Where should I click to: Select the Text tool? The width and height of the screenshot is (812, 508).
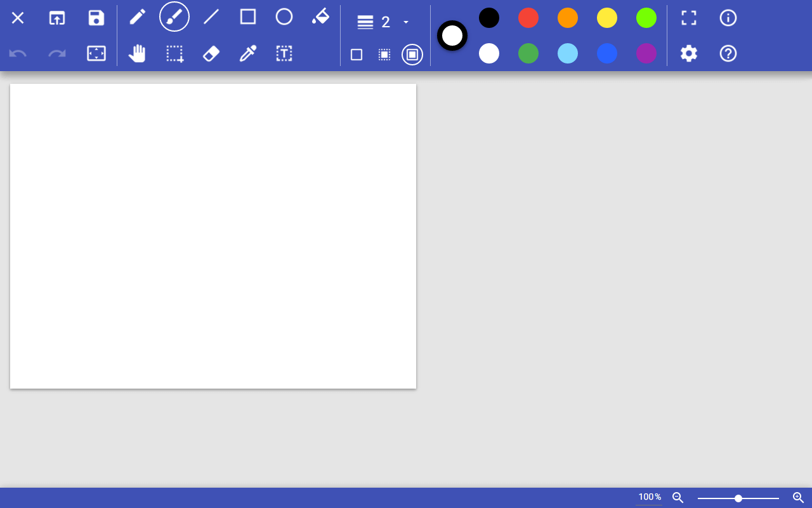[x=284, y=53]
